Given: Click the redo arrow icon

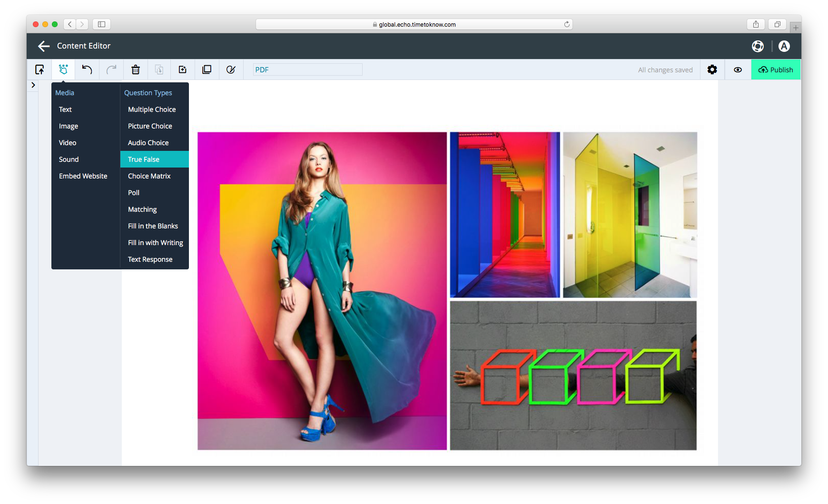Looking at the screenshot, I should pos(111,69).
